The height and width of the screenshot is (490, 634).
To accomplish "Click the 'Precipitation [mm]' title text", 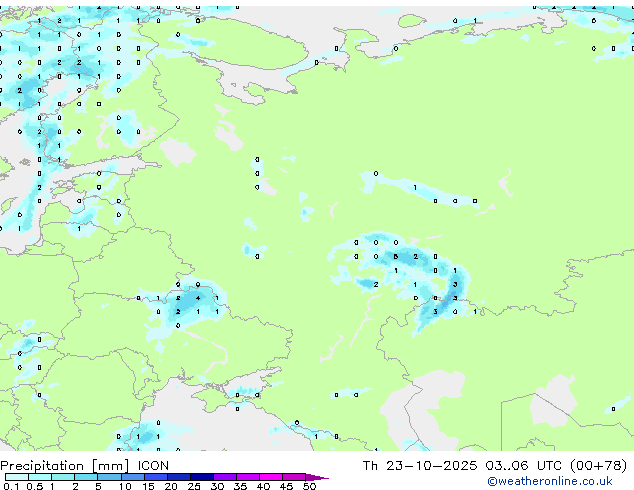I will (x=65, y=466).
